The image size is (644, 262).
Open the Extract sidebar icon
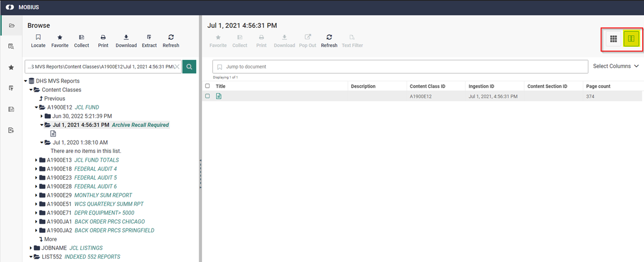tap(12, 88)
